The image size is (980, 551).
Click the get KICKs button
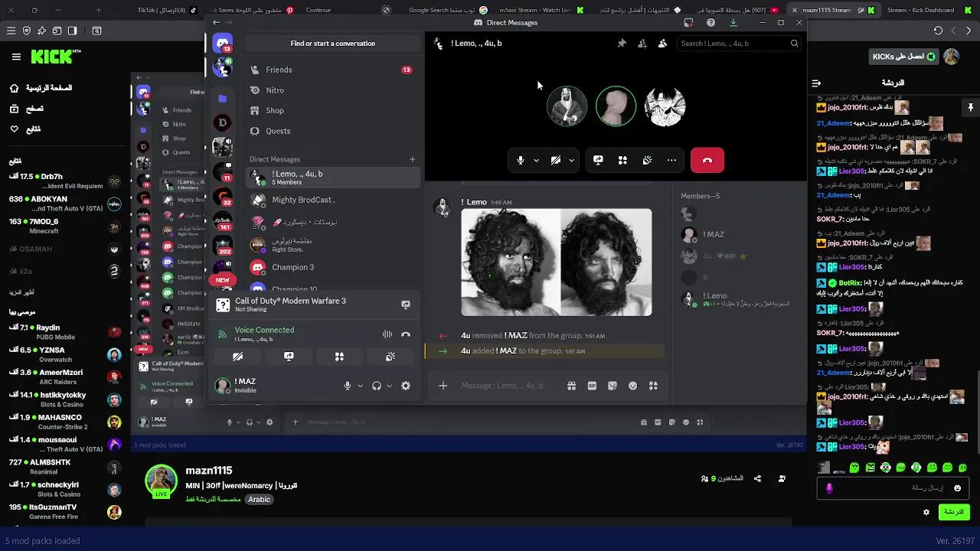905,57
